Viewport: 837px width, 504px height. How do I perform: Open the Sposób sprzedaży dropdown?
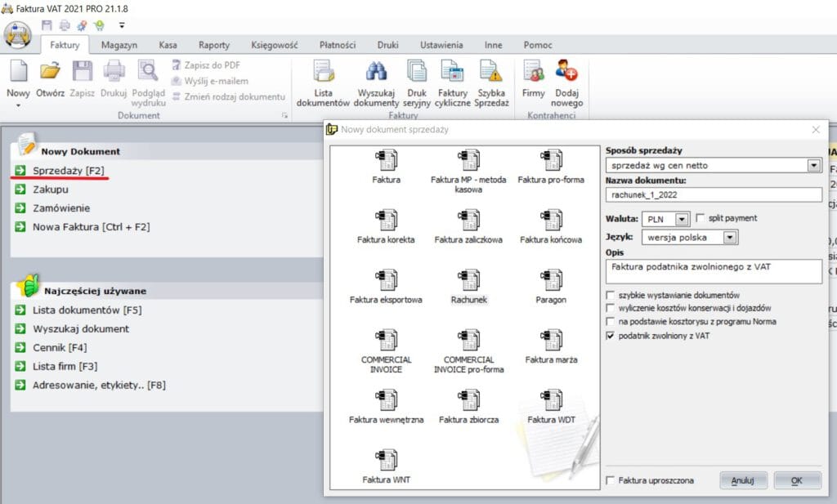click(813, 167)
